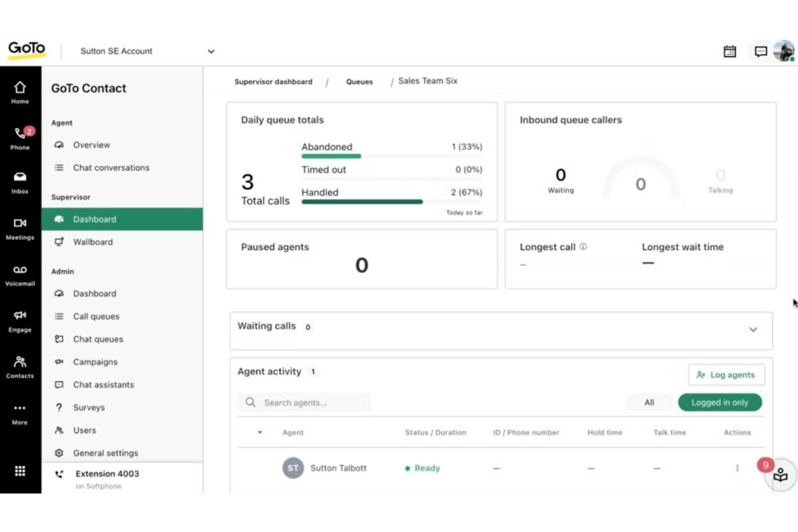Open the app launcher grid icon
The width and height of the screenshot is (798, 532).
20,471
